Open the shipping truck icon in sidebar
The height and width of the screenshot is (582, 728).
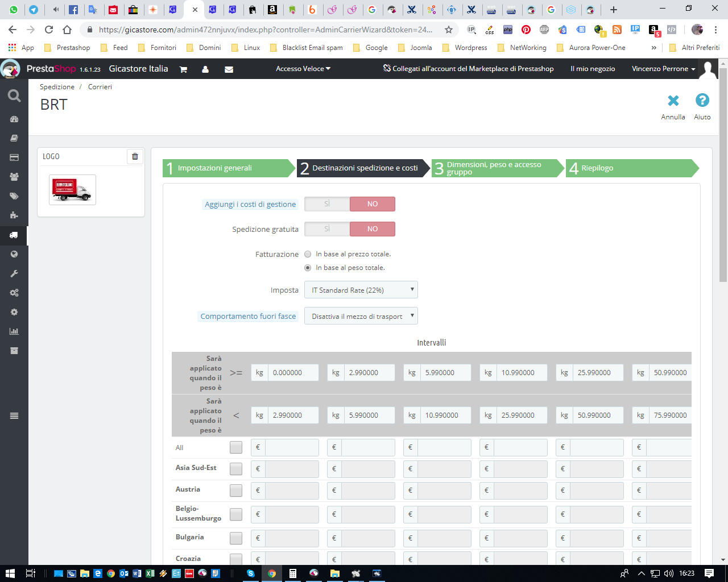click(14, 235)
